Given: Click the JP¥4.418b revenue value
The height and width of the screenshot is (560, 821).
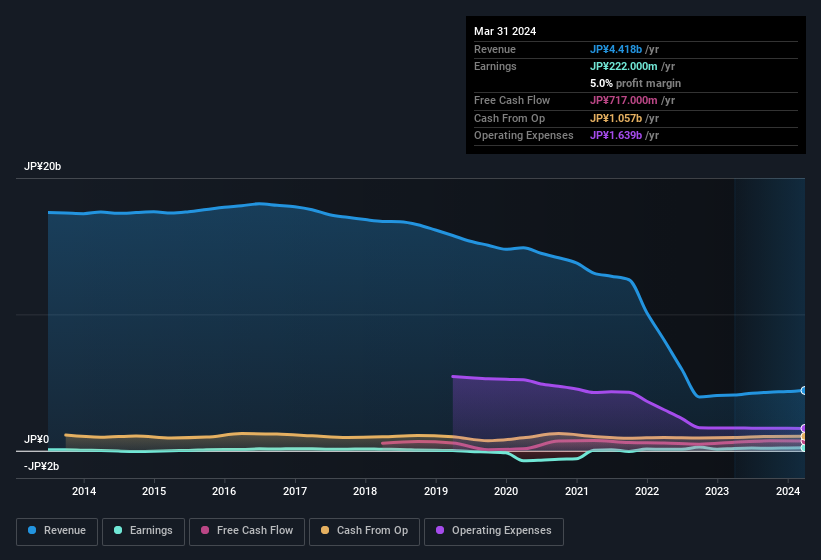Looking at the screenshot, I should (x=616, y=49).
